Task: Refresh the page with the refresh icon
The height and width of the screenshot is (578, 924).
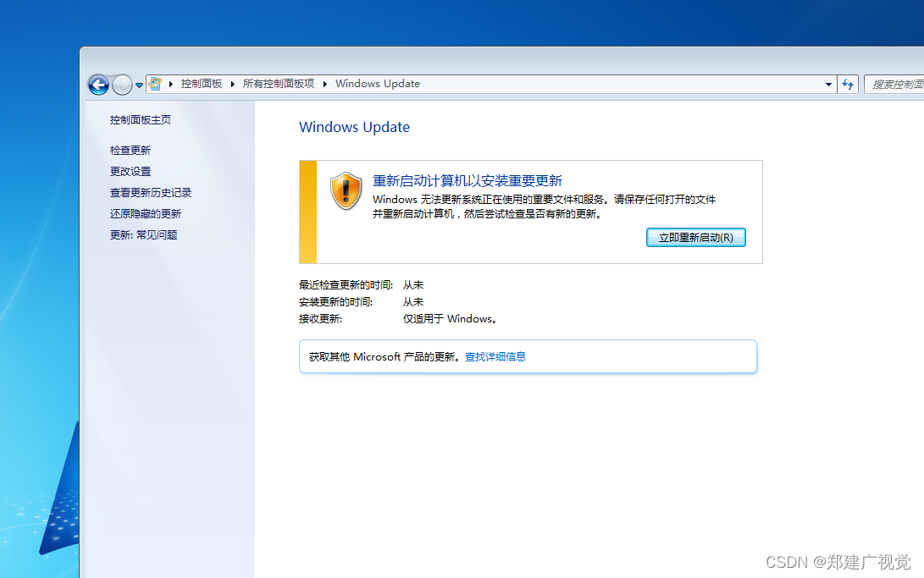Action: click(x=848, y=84)
